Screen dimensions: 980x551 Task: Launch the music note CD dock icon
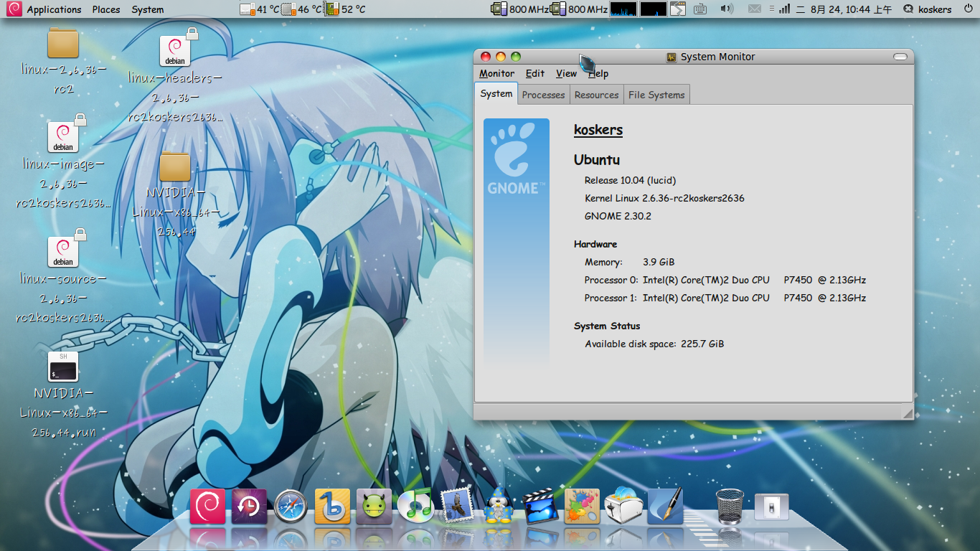click(x=415, y=507)
